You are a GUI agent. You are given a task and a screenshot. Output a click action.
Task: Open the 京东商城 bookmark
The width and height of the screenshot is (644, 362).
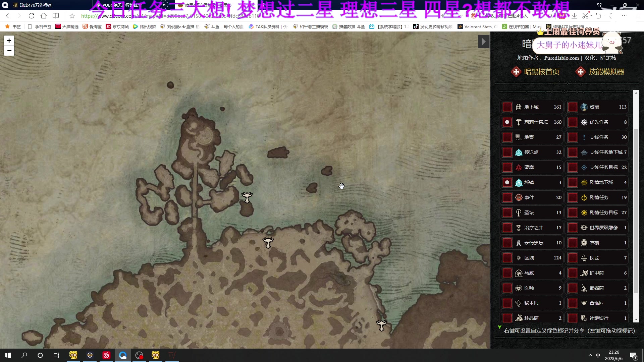point(117,26)
